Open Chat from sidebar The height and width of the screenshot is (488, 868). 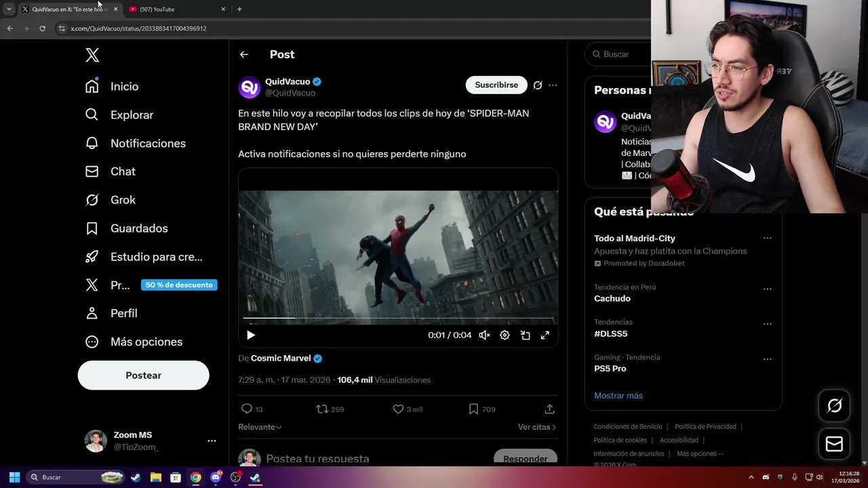coord(111,171)
